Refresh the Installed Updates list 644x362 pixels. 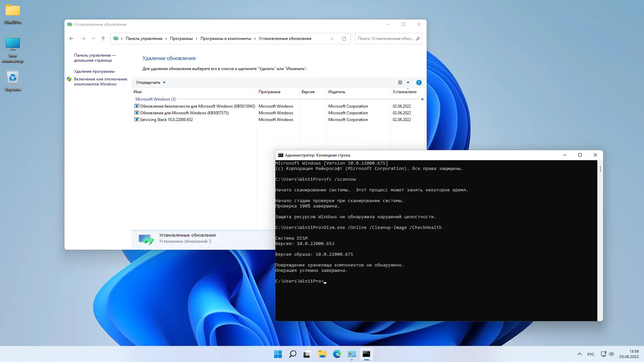point(344,39)
